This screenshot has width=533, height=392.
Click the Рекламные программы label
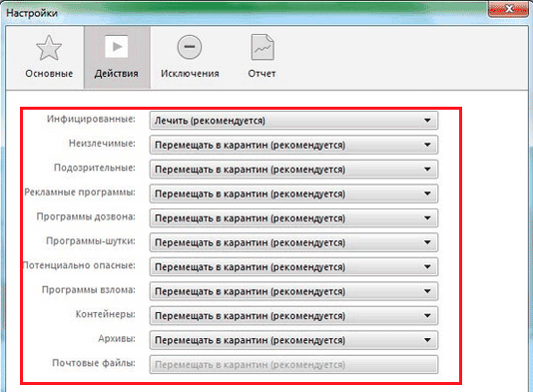coord(80,193)
